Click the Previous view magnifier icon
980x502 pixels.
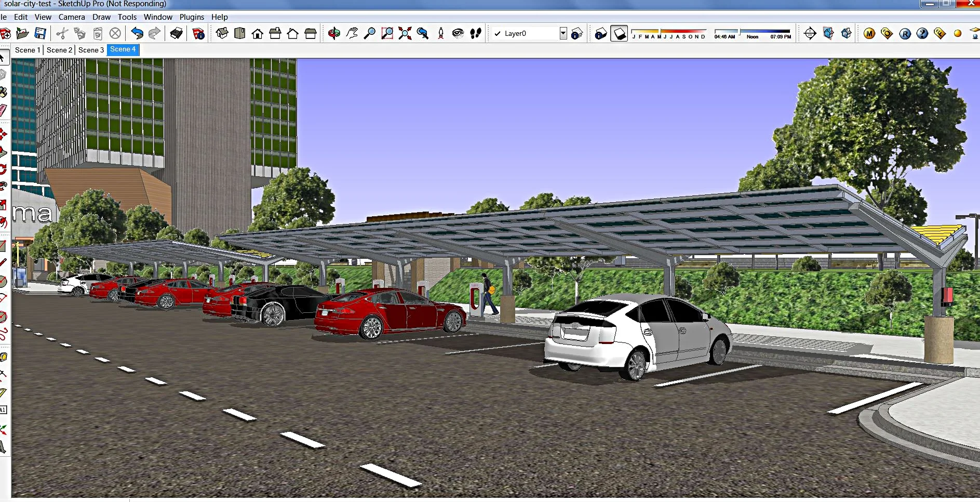point(423,34)
